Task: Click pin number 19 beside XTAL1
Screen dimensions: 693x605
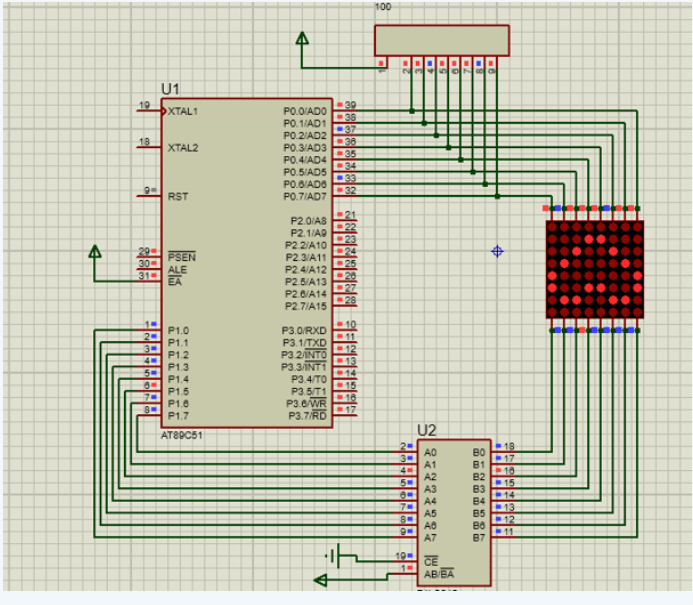Action: tap(145, 105)
